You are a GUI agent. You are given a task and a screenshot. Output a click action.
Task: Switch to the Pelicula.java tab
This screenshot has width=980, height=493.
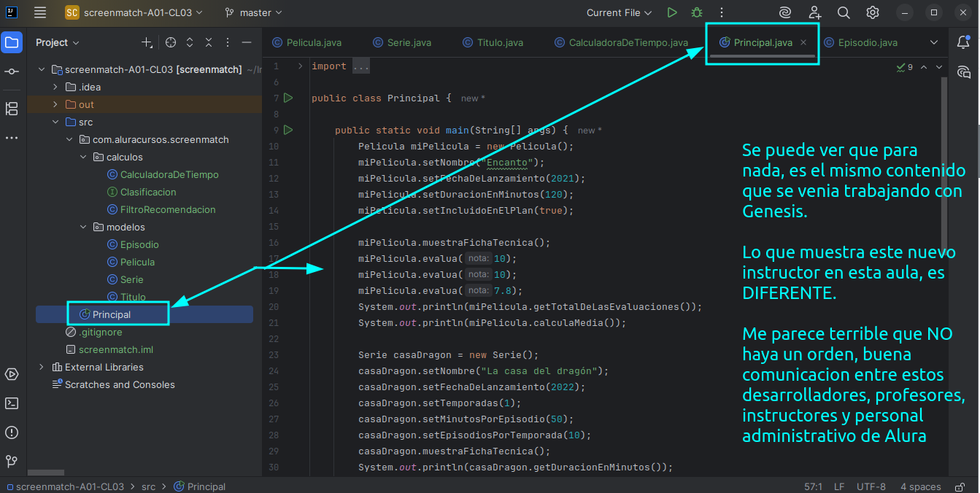[x=306, y=42]
